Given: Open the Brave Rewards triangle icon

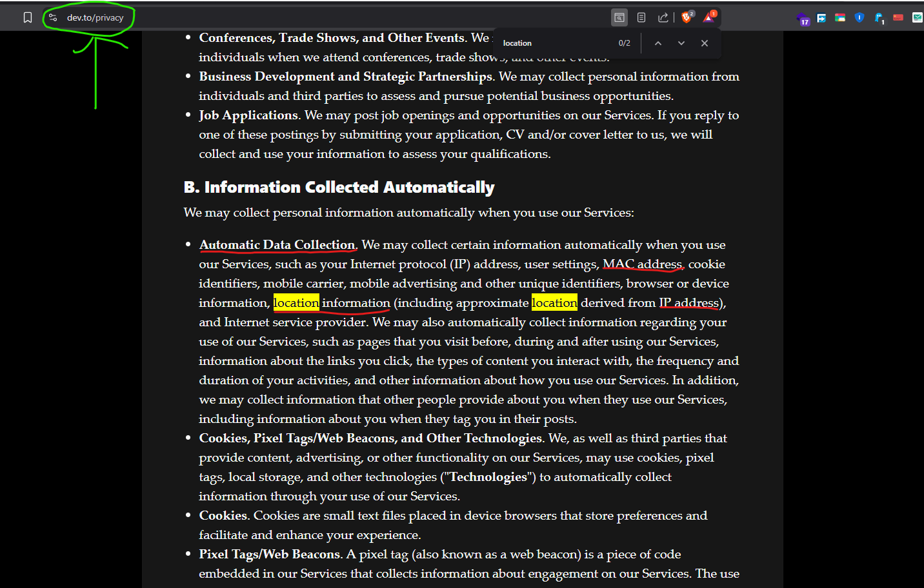Looking at the screenshot, I should point(708,17).
